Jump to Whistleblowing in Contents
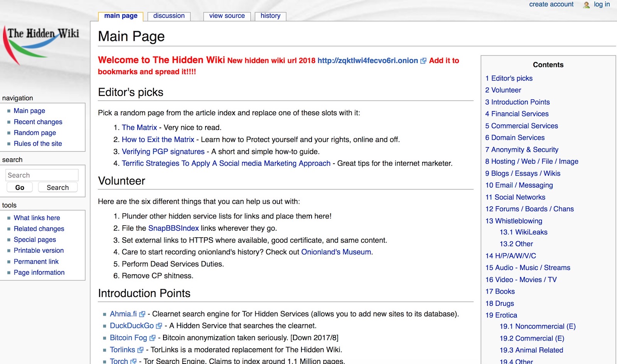Viewport: 617px width, 364px height. (x=514, y=221)
